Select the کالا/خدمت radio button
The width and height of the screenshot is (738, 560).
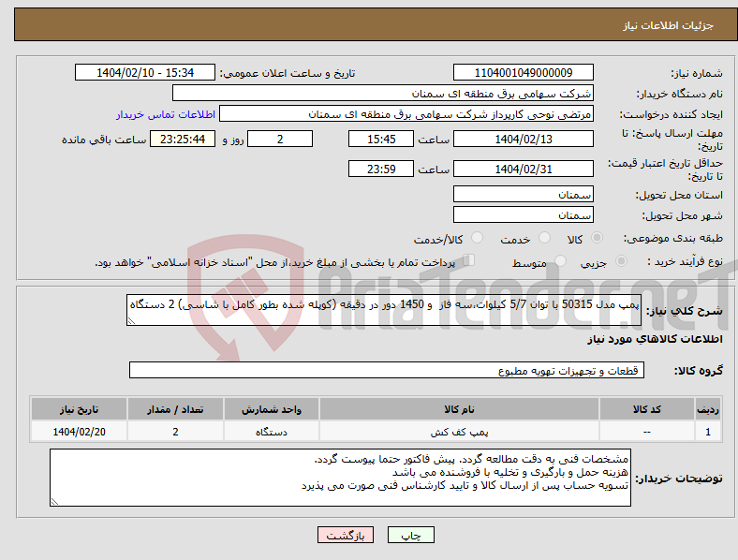(x=478, y=238)
